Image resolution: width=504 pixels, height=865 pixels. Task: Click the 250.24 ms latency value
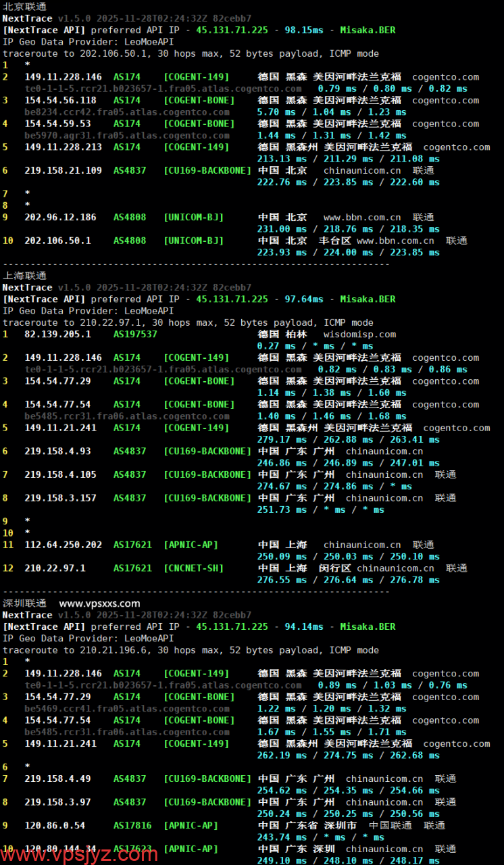(x=282, y=814)
